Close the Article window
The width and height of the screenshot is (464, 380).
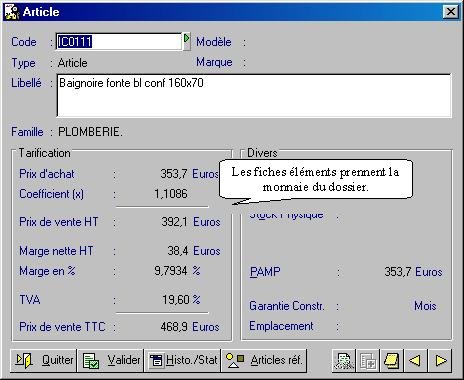pos(451,12)
